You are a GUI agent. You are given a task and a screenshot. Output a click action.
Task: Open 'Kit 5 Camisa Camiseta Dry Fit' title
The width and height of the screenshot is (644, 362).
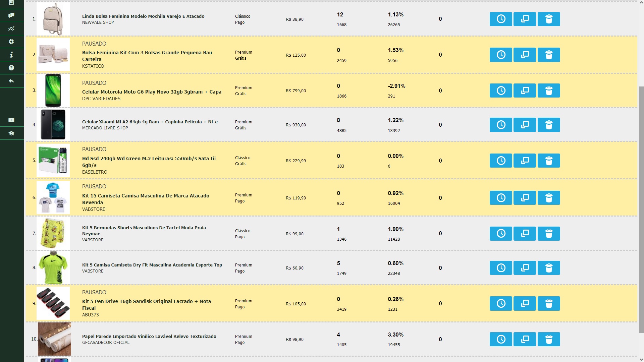[x=152, y=265]
